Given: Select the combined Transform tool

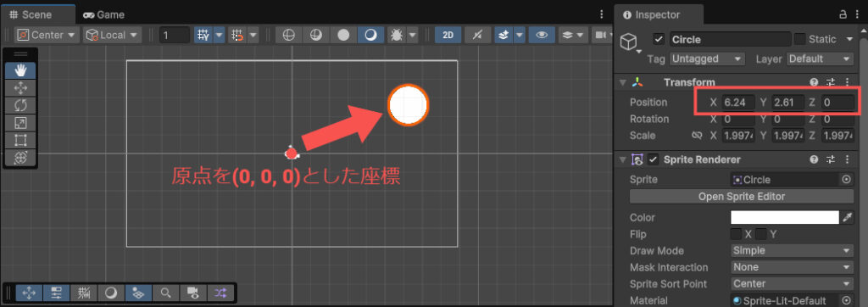Looking at the screenshot, I should tap(20, 158).
